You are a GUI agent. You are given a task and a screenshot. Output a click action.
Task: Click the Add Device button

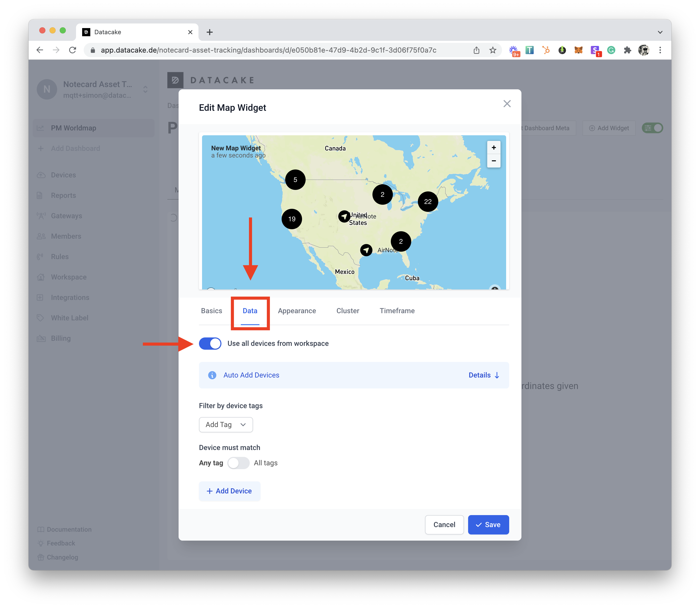pos(229,491)
